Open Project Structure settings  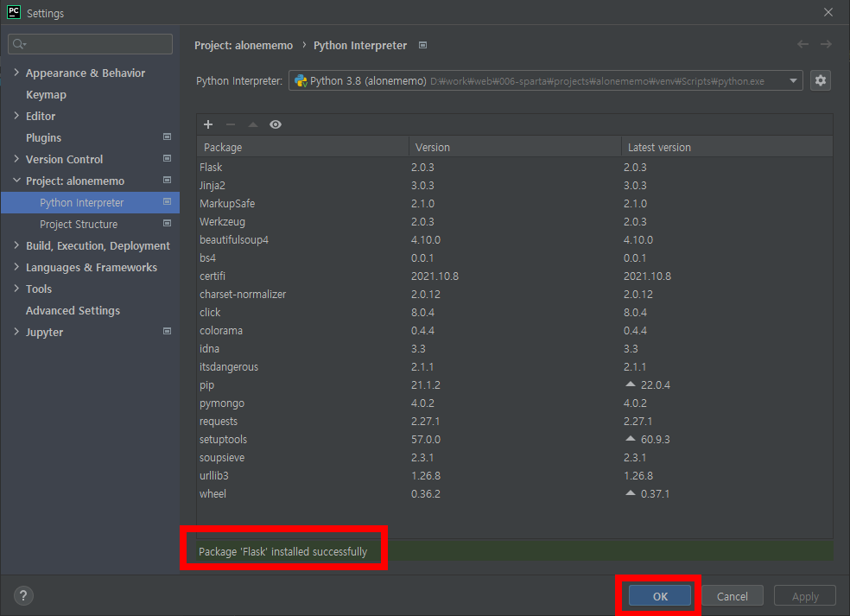(x=79, y=224)
